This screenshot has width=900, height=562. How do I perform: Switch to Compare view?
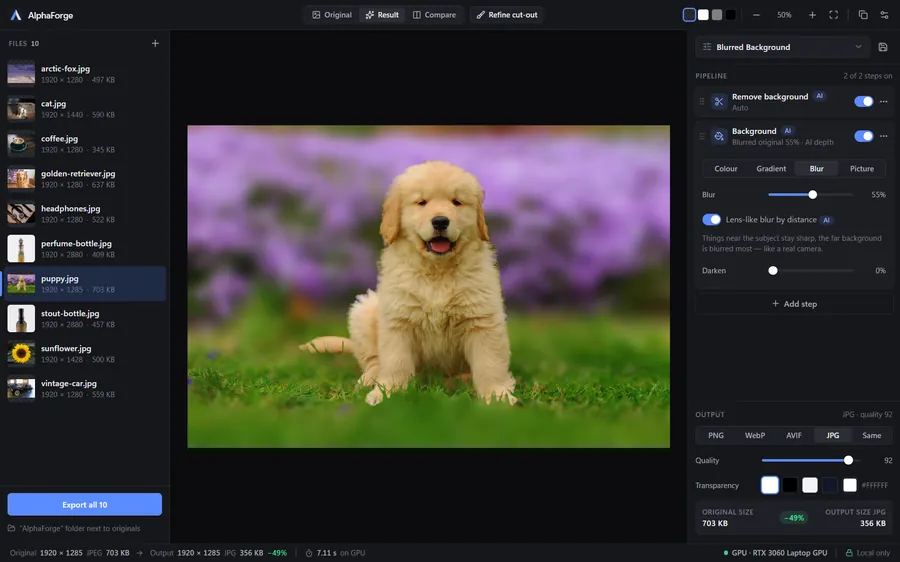click(435, 15)
